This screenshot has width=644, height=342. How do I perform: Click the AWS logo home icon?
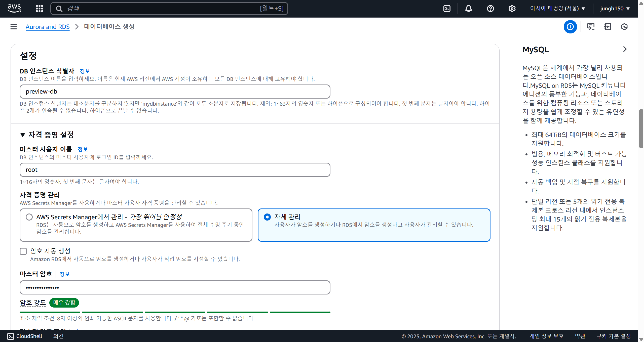pyautogui.click(x=14, y=8)
